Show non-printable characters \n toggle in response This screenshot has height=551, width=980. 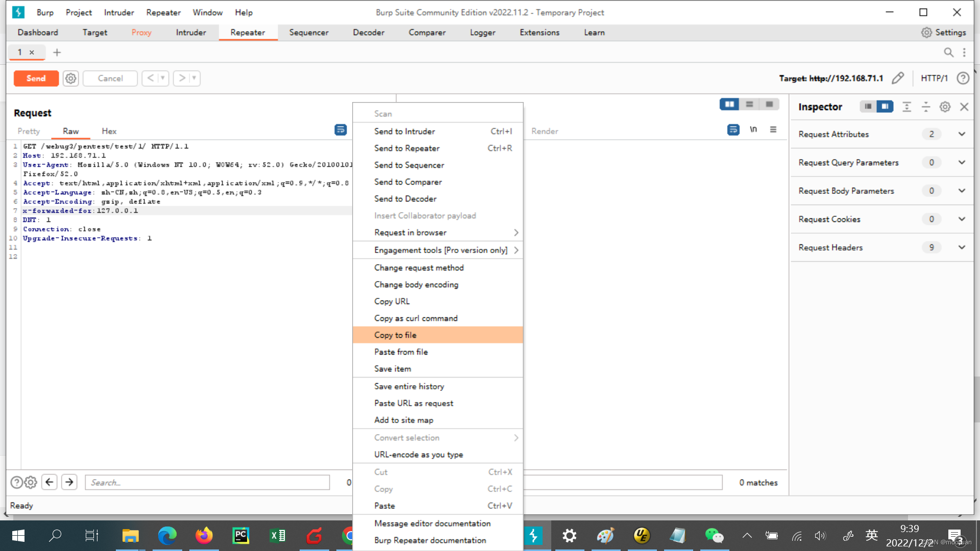(753, 130)
